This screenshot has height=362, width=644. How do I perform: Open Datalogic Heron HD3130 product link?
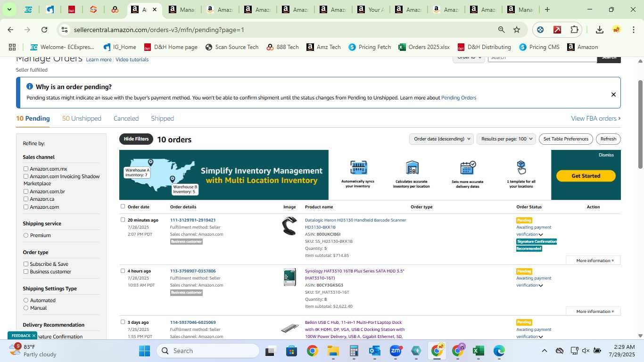[x=355, y=223]
